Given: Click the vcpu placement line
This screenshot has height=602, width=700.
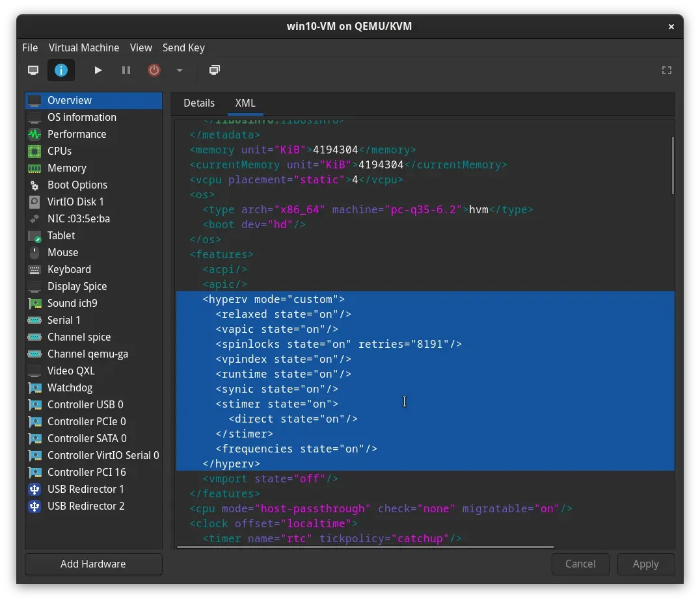Looking at the screenshot, I should (296, 180).
